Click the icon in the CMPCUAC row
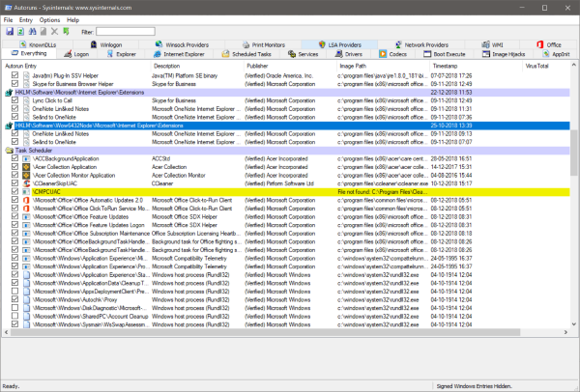The height and width of the screenshot is (392, 580). click(26, 192)
